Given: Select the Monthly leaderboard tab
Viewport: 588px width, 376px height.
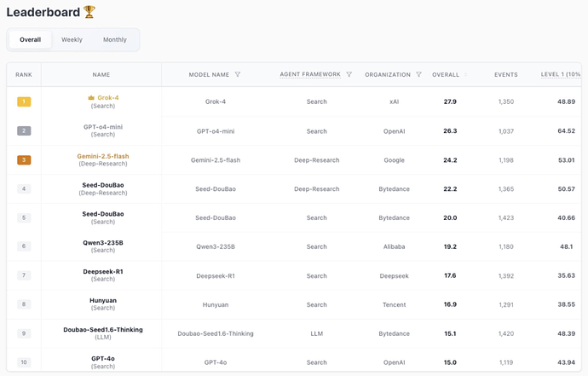Looking at the screenshot, I should pyautogui.click(x=115, y=40).
